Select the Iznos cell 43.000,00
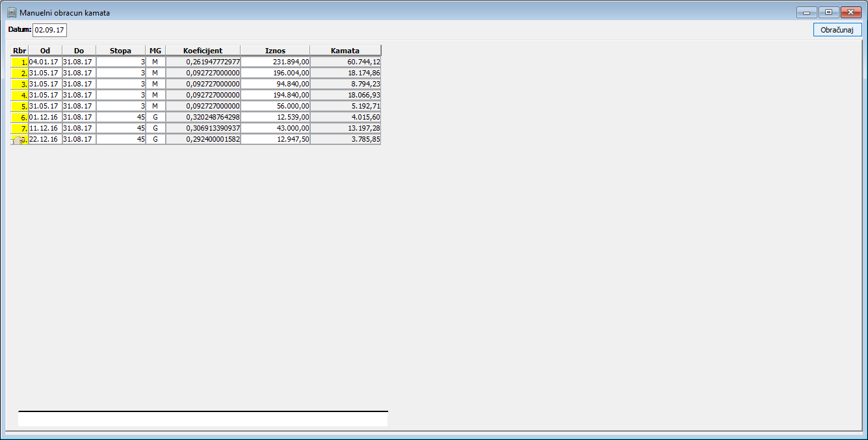The width and height of the screenshot is (868, 440). tap(275, 128)
